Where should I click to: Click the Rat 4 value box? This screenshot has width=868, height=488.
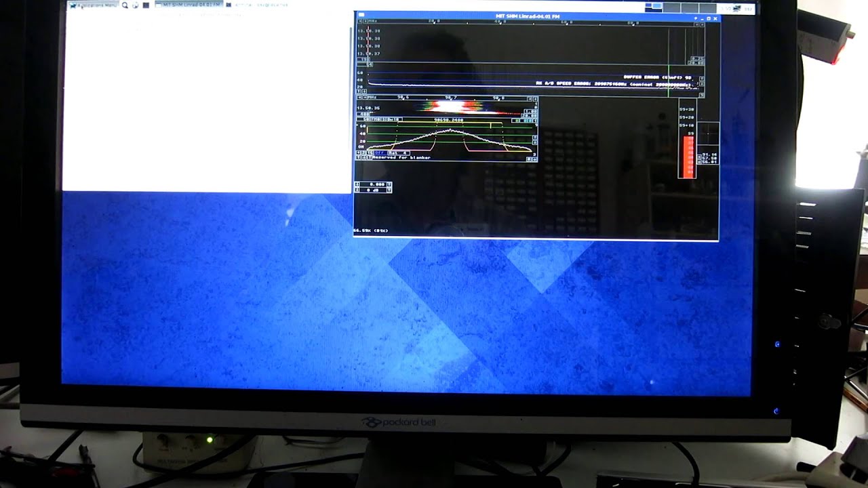click(397, 153)
